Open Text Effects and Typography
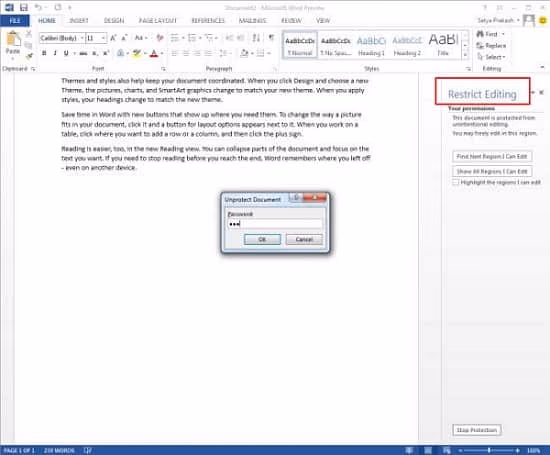Viewport: 550px width, 455px height. (x=120, y=53)
